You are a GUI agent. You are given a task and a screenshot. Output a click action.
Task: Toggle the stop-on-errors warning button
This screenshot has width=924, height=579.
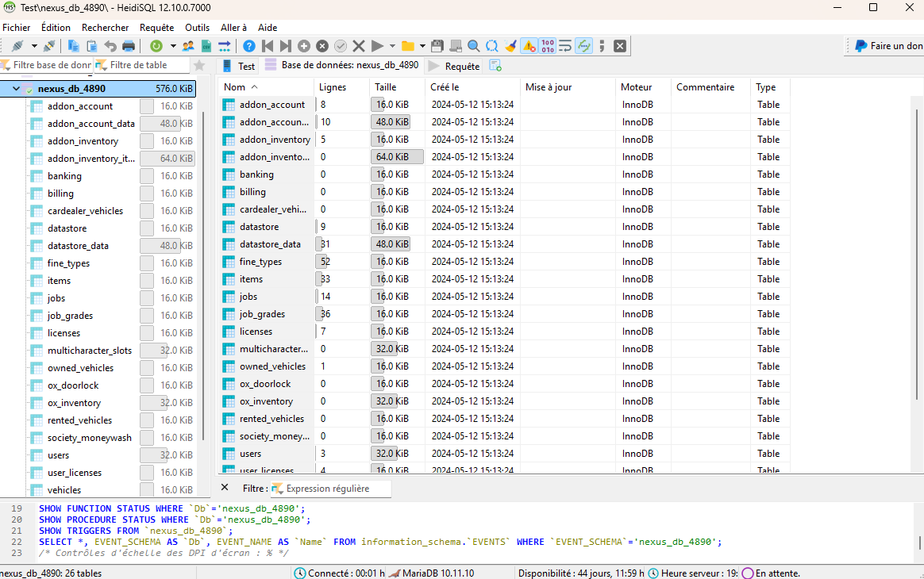point(529,46)
